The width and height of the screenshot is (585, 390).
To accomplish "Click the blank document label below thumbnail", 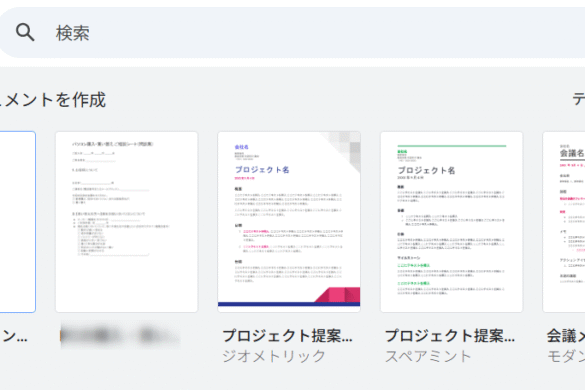I will point(14,336).
